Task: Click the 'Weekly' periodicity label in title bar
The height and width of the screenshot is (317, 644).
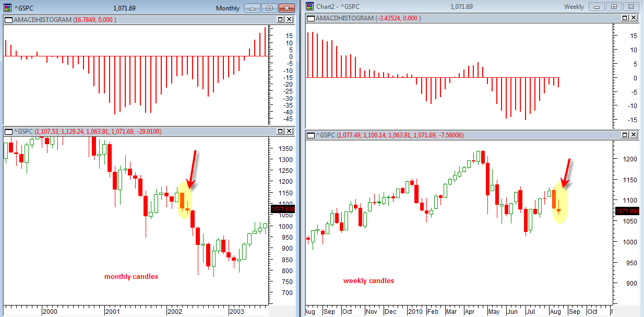Action: click(x=574, y=7)
